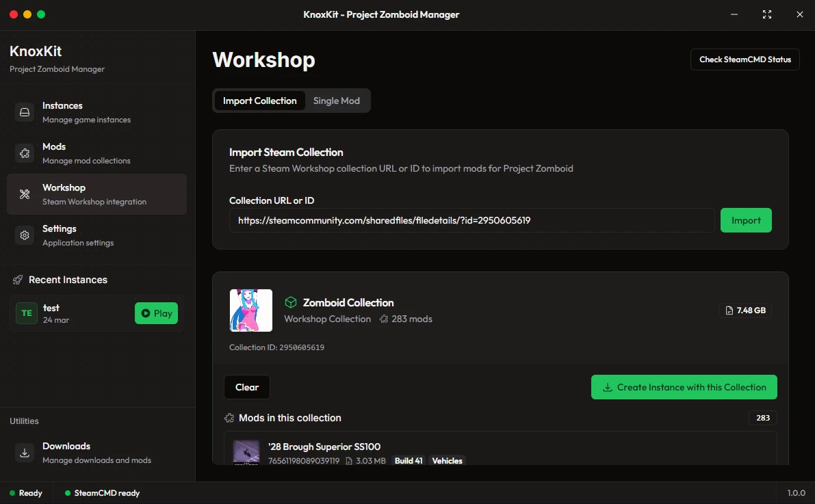Select the test recent instance entry
This screenshot has width=815, height=504.
coord(96,313)
